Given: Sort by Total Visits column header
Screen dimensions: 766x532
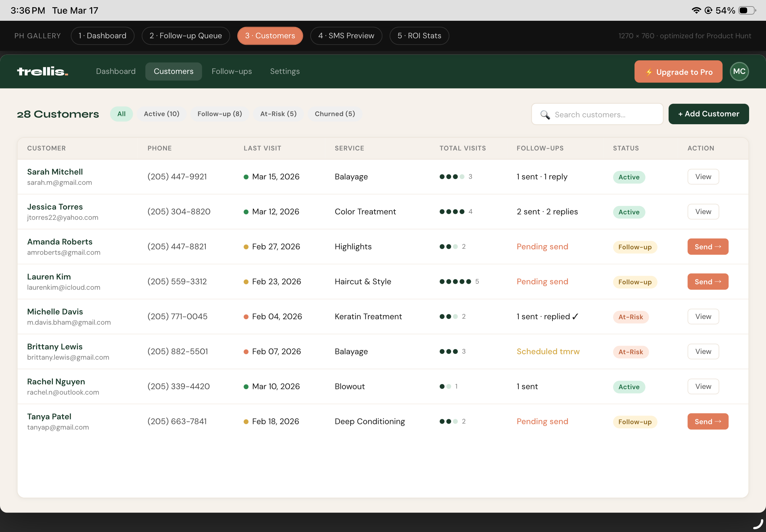Looking at the screenshot, I should point(462,148).
